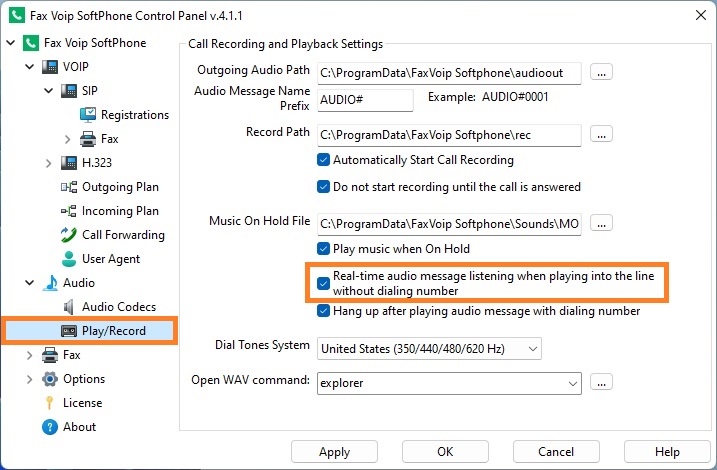
Task: Click the Fax printer icon under SIP
Action: (x=88, y=139)
